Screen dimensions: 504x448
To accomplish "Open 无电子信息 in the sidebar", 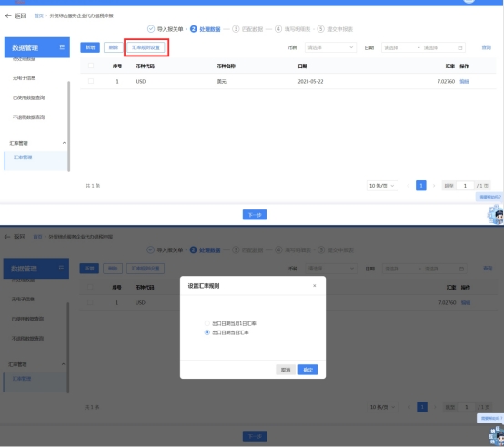I will (x=24, y=77).
